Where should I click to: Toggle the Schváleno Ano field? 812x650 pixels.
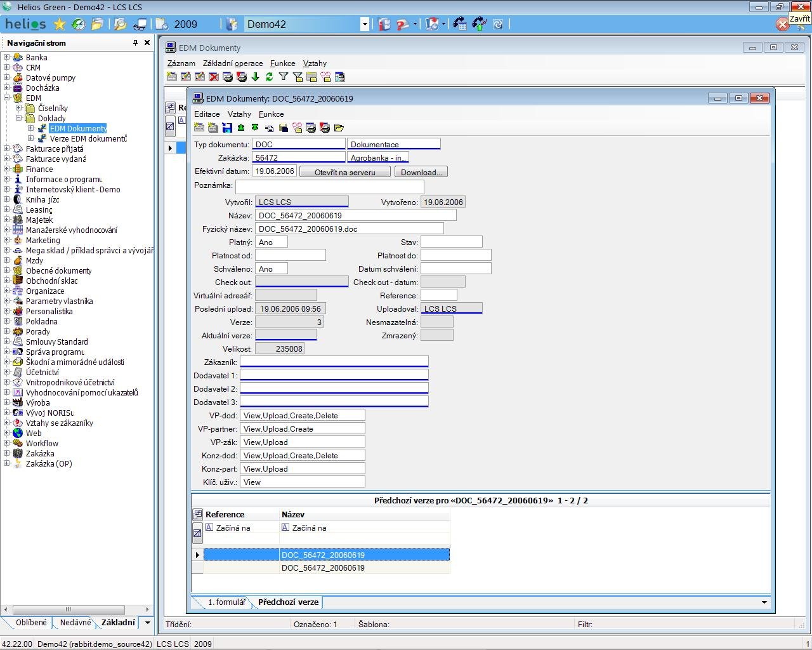[272, 269]
